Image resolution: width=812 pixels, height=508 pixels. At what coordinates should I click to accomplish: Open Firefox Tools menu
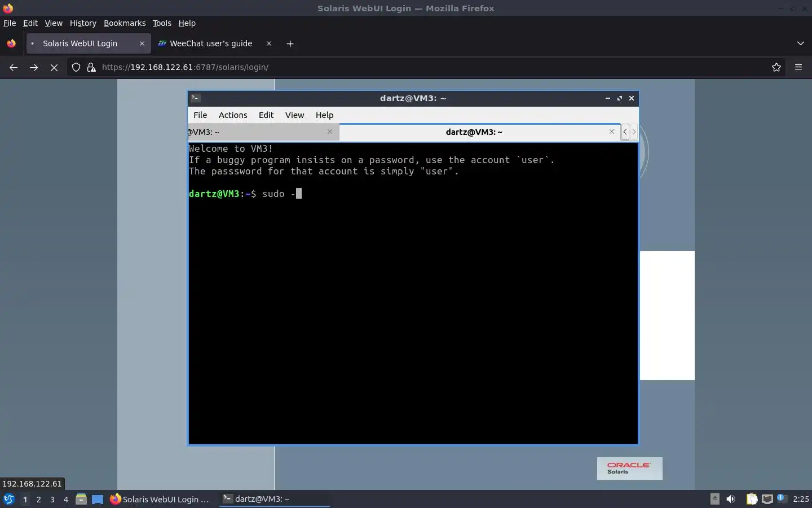[162, 23]
